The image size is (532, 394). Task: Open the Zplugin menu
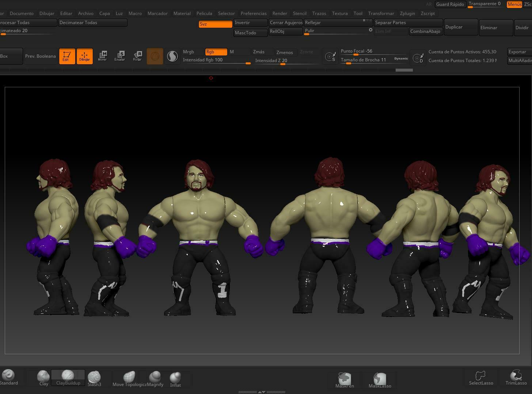[407, 14]
